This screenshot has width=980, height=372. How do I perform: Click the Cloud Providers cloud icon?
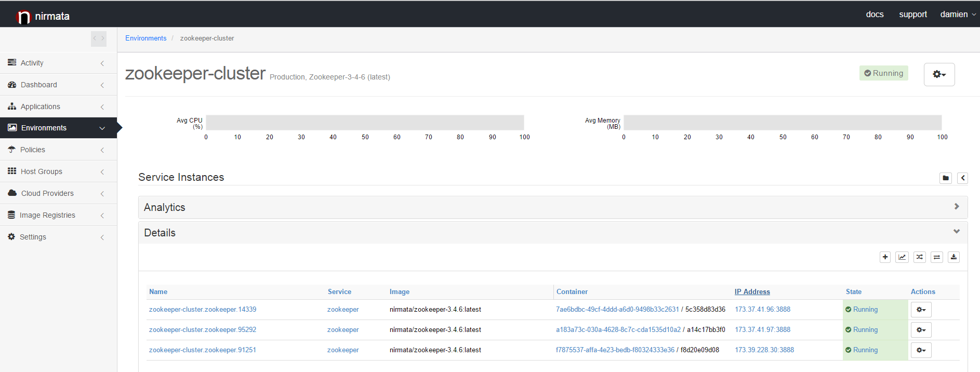(x=12, y=193)
